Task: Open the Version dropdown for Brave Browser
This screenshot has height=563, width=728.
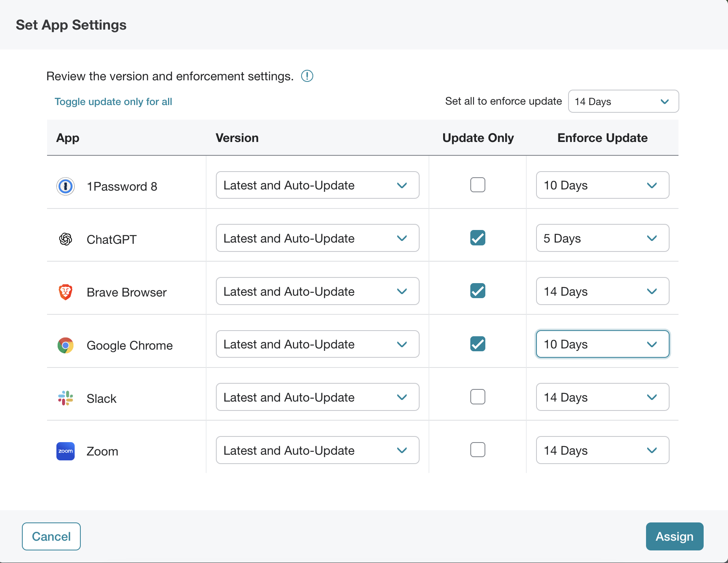Action: [318, 291]
